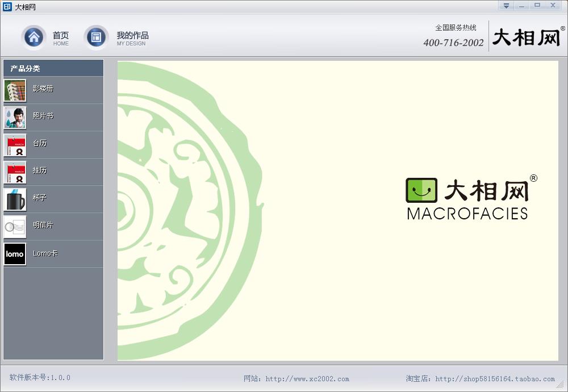Select the 台历 category text
The height and width of the screenshot is (392, 568).
click(x=40, y=143)
